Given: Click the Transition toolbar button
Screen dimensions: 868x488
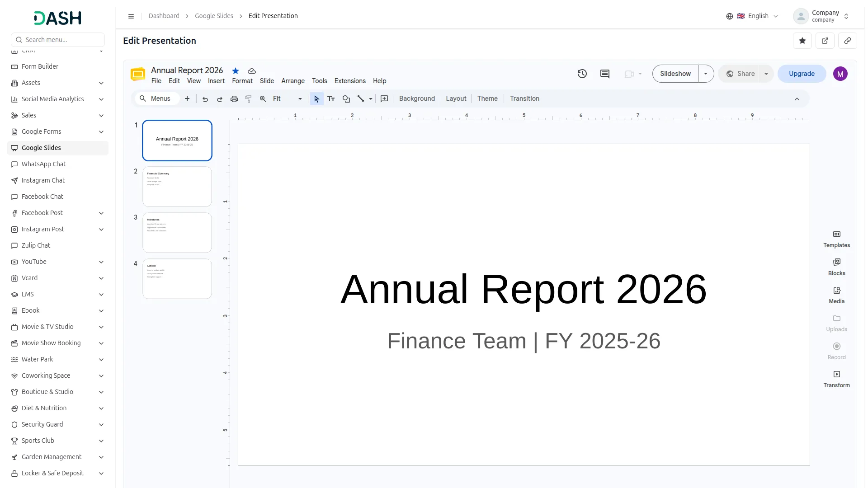Looking at the screenshot, I should tap(524, 99).
